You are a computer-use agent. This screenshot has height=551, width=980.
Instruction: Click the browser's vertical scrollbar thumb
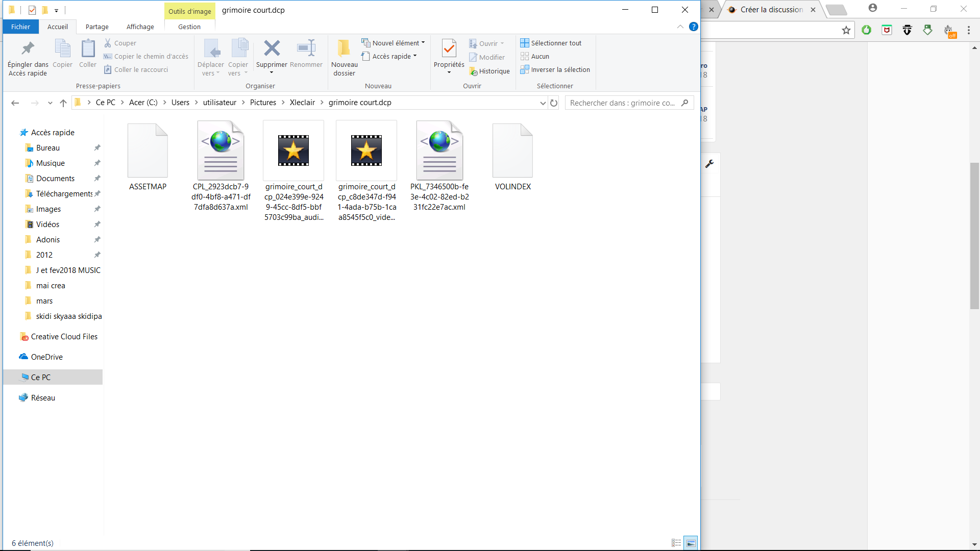[974, 235]
